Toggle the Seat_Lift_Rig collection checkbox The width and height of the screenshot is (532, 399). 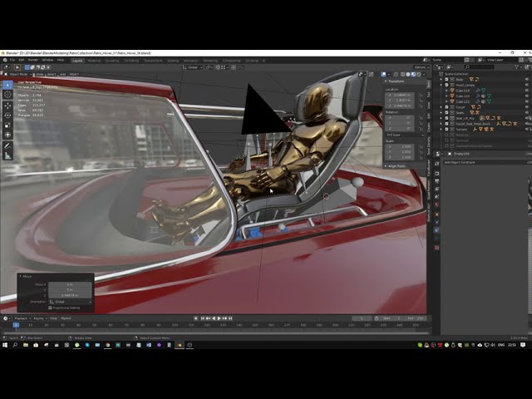point(447,118)
